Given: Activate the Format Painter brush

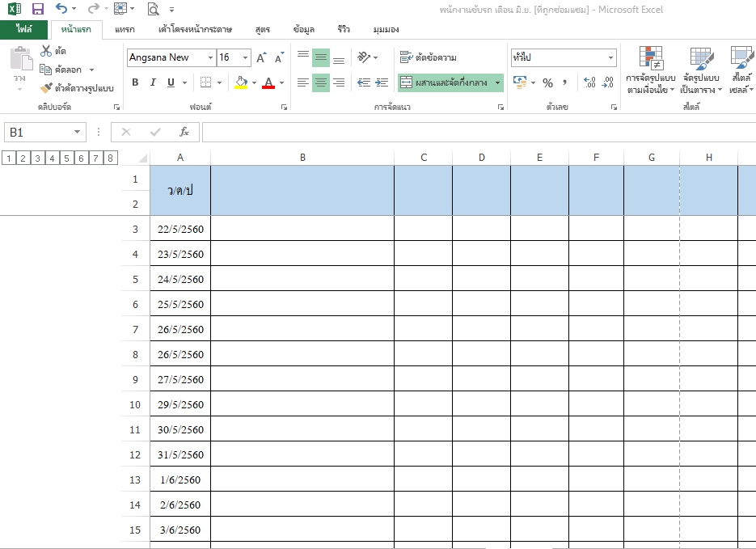Looking at the screenshot, I should (46, 87).
